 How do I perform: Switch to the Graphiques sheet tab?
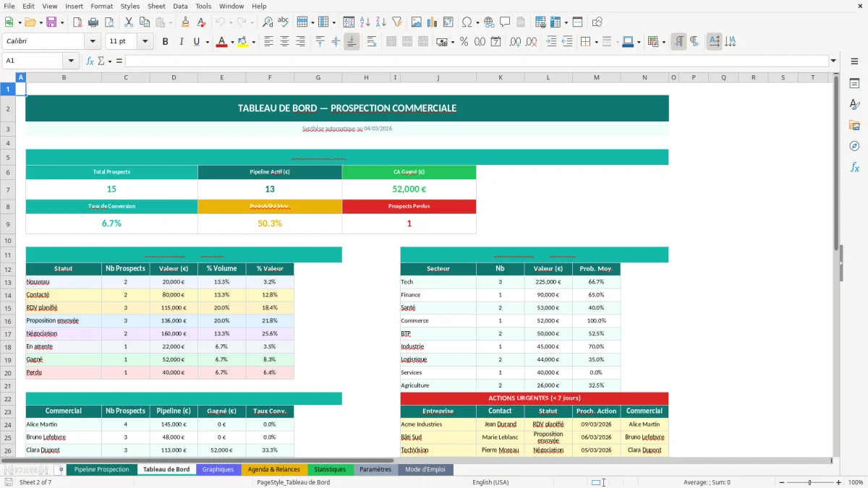[x=218, y=469]
